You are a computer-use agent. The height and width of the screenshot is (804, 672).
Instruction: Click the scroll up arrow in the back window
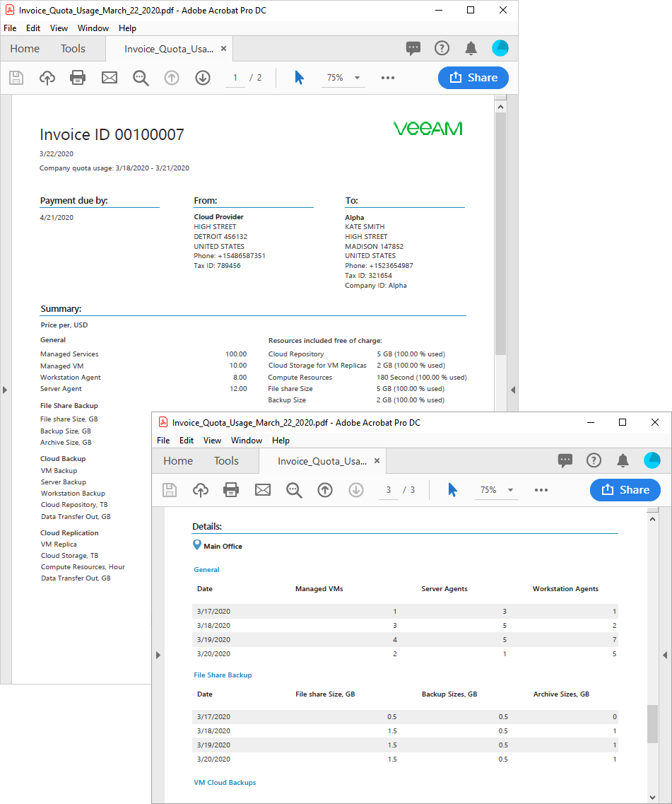click(x=501, y=107)
